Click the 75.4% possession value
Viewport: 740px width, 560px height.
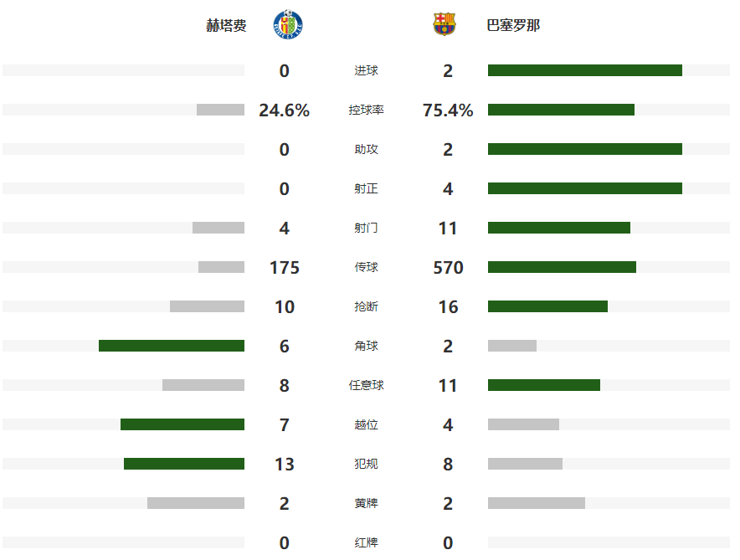point(448,110)
